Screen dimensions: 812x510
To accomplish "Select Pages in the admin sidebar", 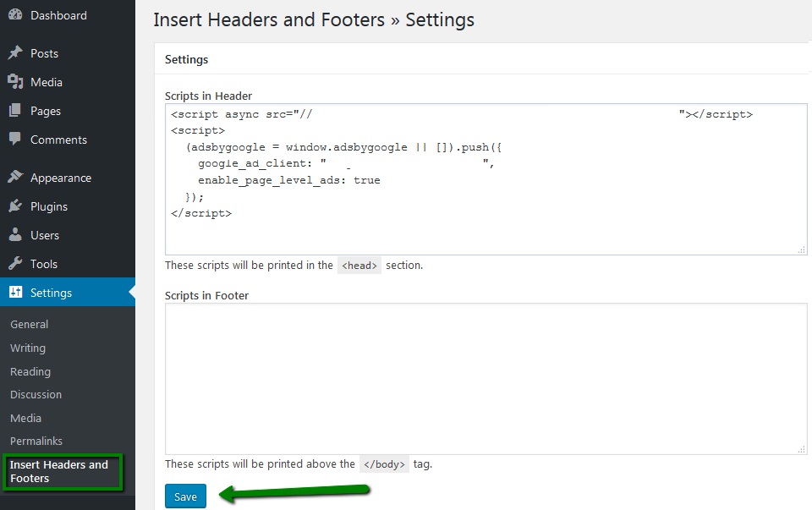I will (x=46, y=112).
